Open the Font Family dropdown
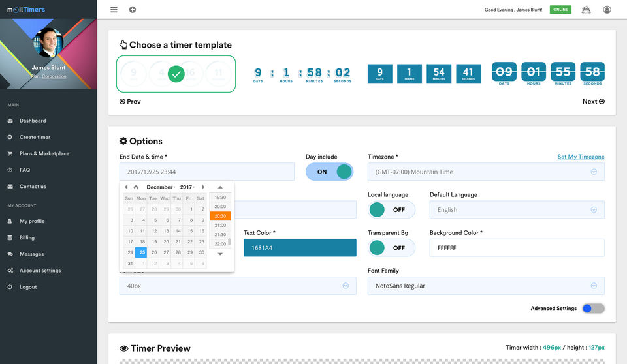 pyautogui.click(x=486, y=286)
